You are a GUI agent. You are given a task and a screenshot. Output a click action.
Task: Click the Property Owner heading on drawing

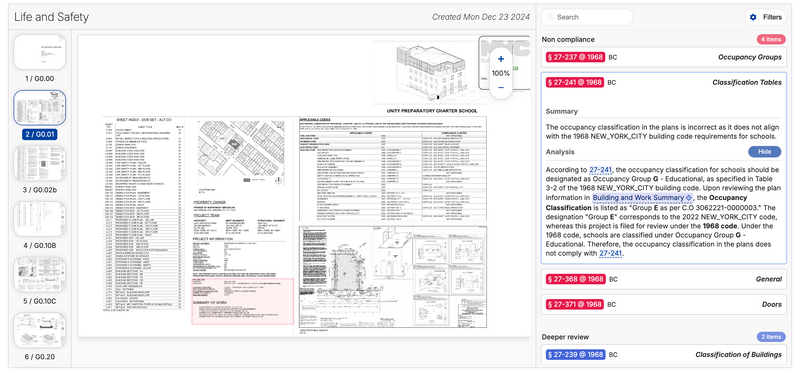coord(210,202)
